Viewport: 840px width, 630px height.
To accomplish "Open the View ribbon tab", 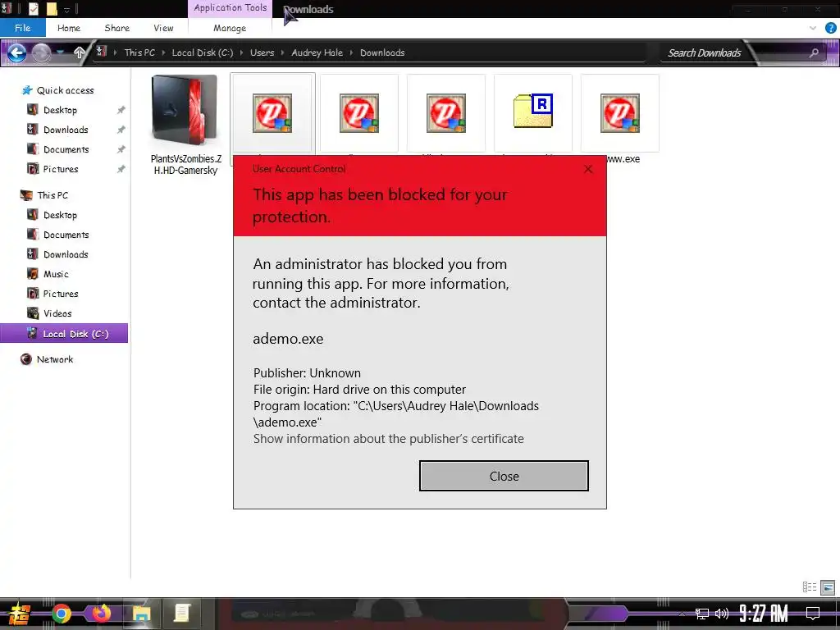I will 163,28.
